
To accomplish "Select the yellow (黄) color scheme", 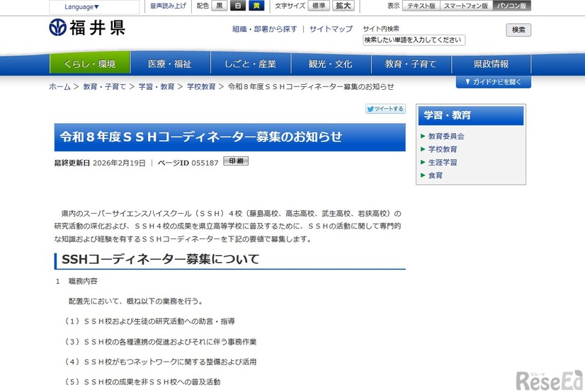I will pyautogui.click(x=256, y=6).
